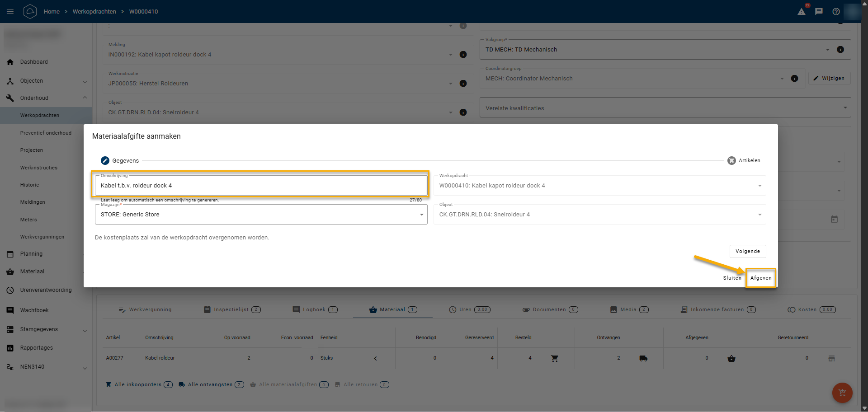
Task: Click the Volgende button
Action: pos(747,252)
